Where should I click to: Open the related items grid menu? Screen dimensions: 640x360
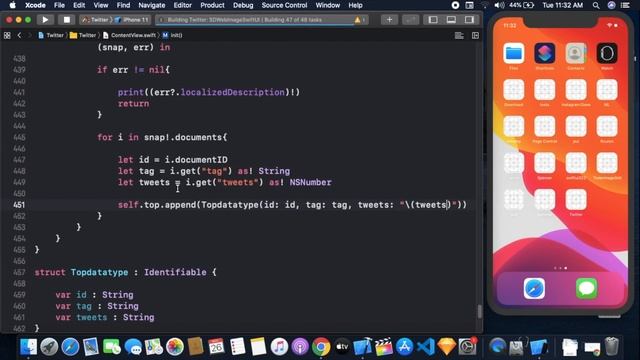coord(7,36)
